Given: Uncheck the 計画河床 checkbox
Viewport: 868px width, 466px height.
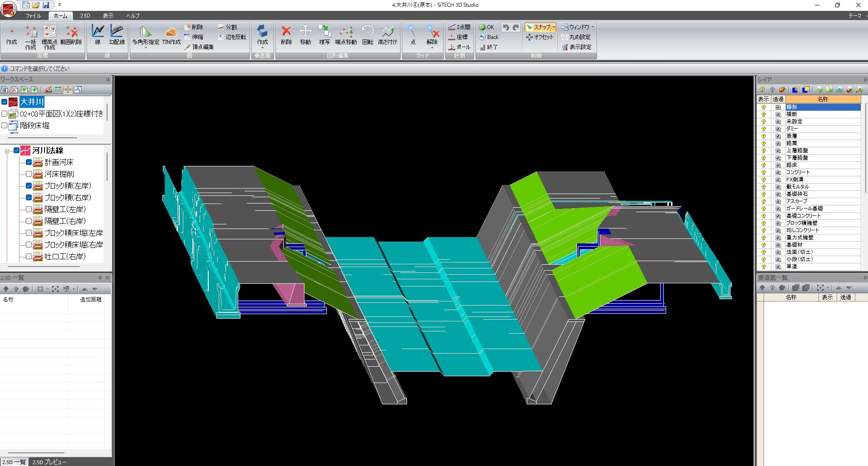Looking at the screenshot, I should click(x=29, y=162).
